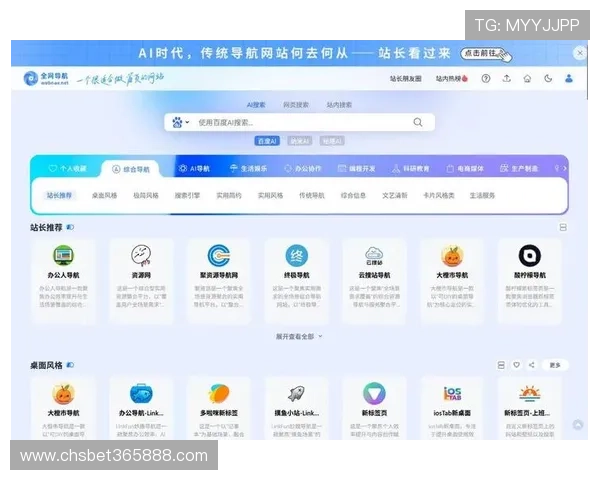Click back-to-top floating button
The image size is (600, 480).
[578, 424]
